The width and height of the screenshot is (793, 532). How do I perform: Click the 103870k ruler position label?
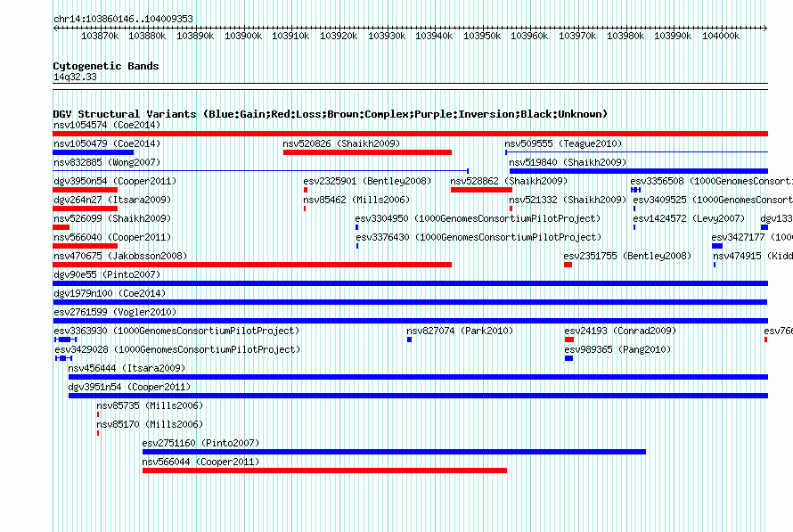tap(100, 36)
